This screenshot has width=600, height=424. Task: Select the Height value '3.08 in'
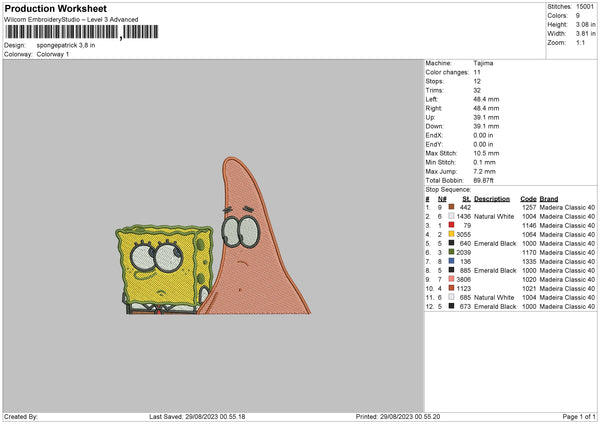click(585, 24)
